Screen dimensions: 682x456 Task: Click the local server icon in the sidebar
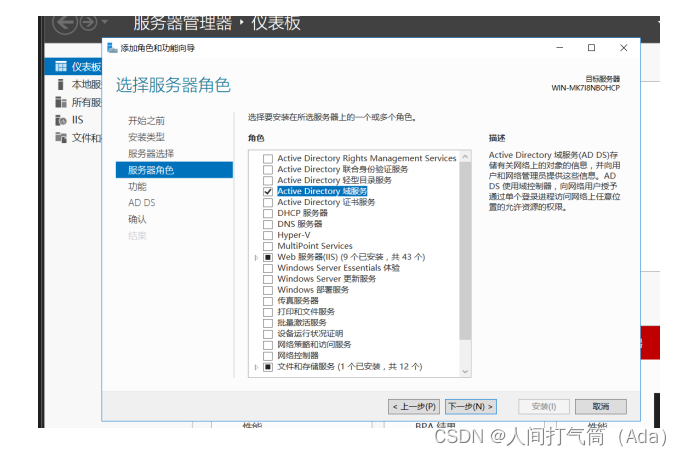(x=60, y=84)
